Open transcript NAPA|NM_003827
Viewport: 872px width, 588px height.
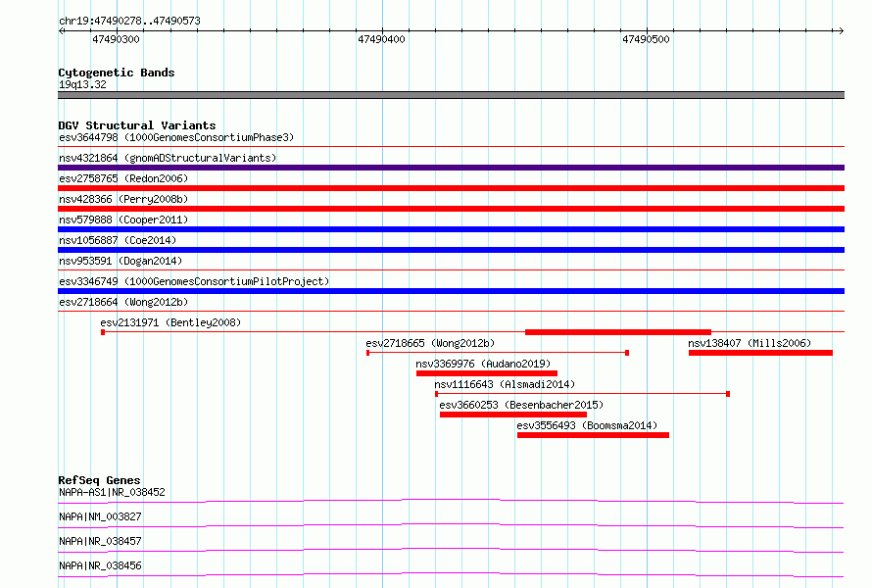pos(100,516)
